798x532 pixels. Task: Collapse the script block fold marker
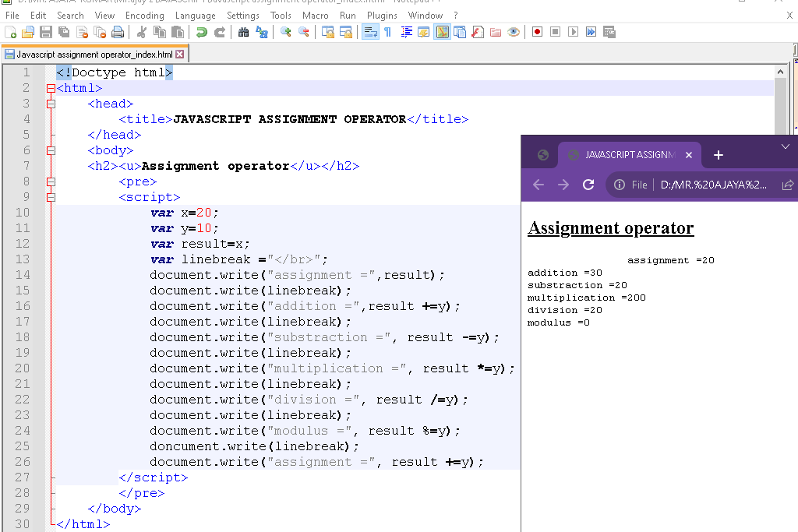tap(51, 197)
